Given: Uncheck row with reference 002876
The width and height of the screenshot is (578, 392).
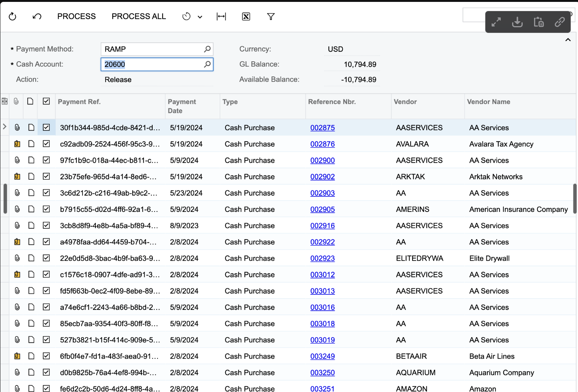Looking at the screenshot, I should 46,144.
